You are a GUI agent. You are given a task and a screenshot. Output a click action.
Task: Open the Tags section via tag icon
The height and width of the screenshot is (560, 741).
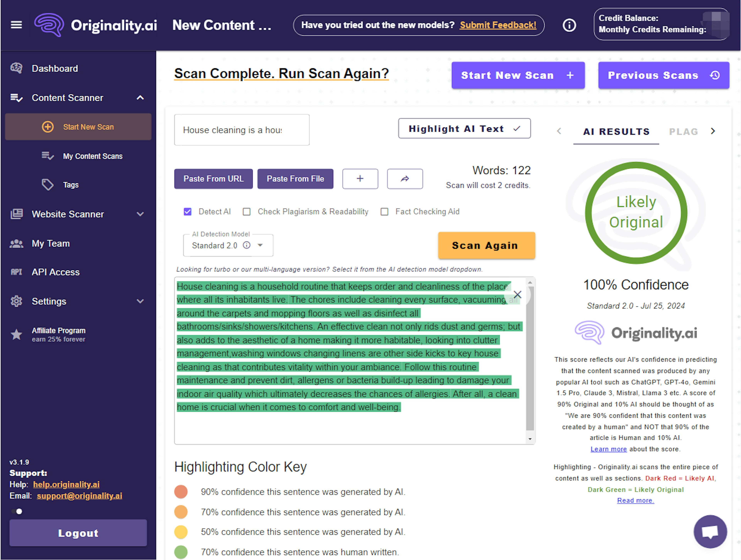[x=47, y=185]
